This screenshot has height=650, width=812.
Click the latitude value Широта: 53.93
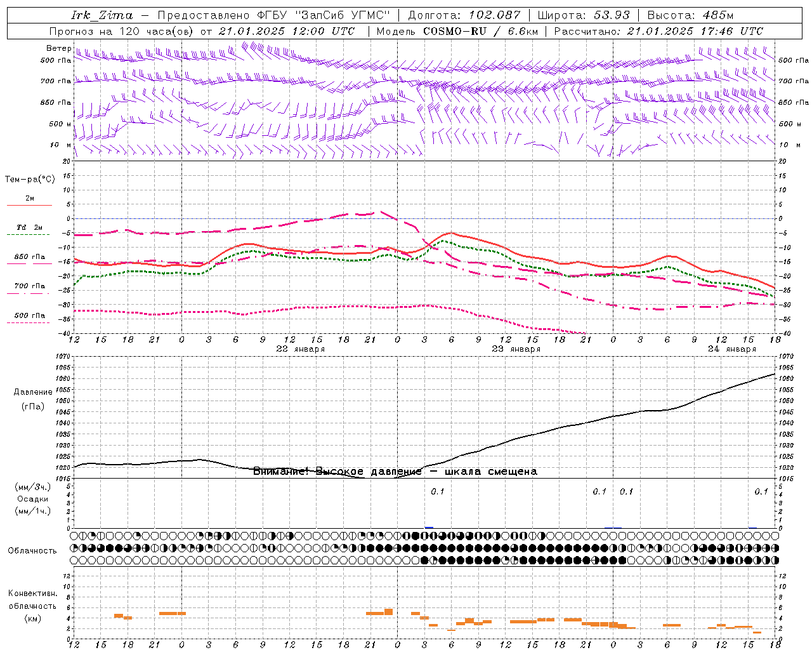coord(583,15)
